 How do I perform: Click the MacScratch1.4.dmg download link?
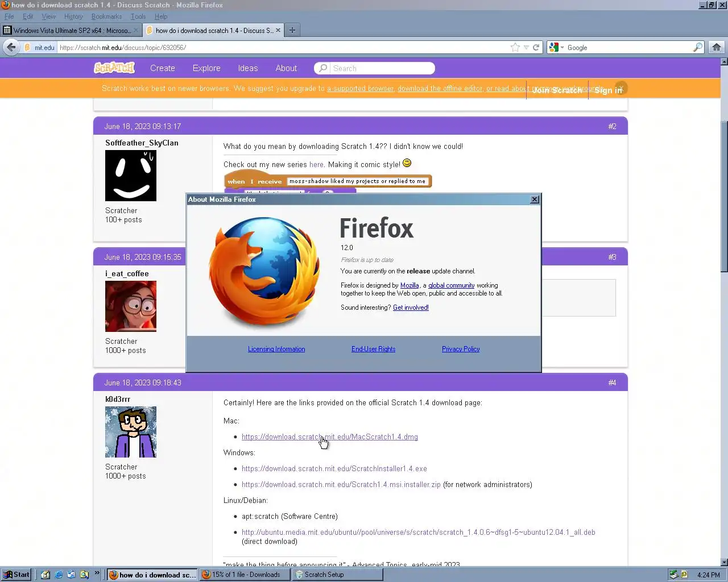pyautogui.click(x=330, y=437)
